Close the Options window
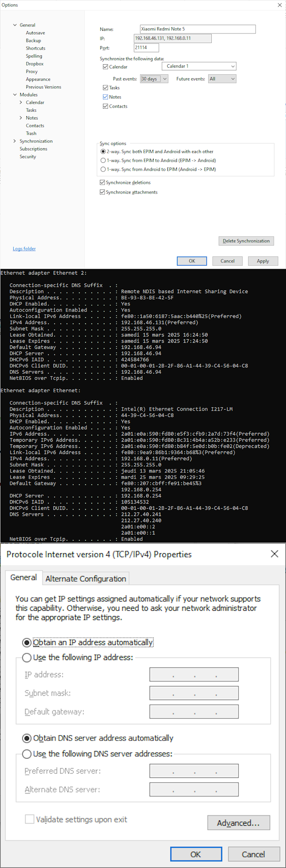The width and height of the screenshot is (286, 868). click(x=279, y=5)
